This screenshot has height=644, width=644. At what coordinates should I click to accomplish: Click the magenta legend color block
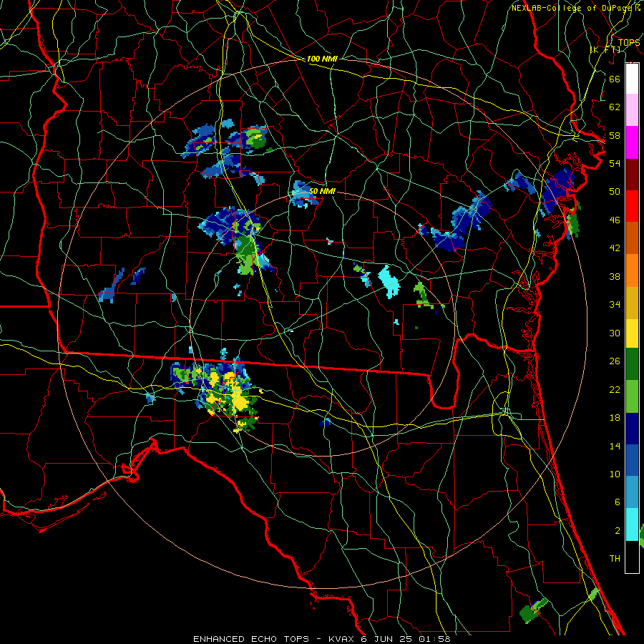[632, 142]
